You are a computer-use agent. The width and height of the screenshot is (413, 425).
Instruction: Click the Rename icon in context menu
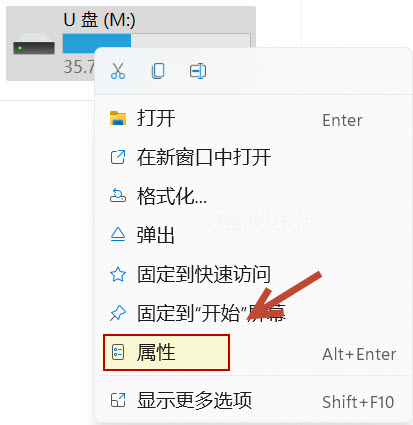pos(198,71)
